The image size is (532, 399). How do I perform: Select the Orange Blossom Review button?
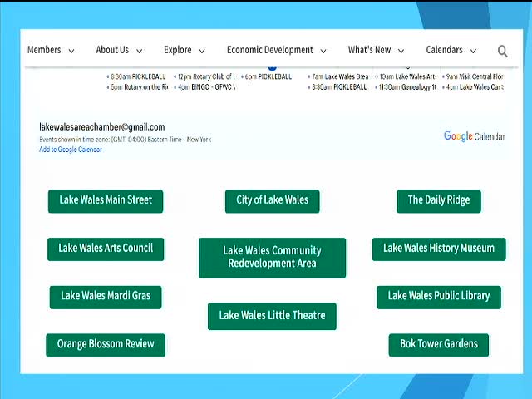tap(106, 345)
